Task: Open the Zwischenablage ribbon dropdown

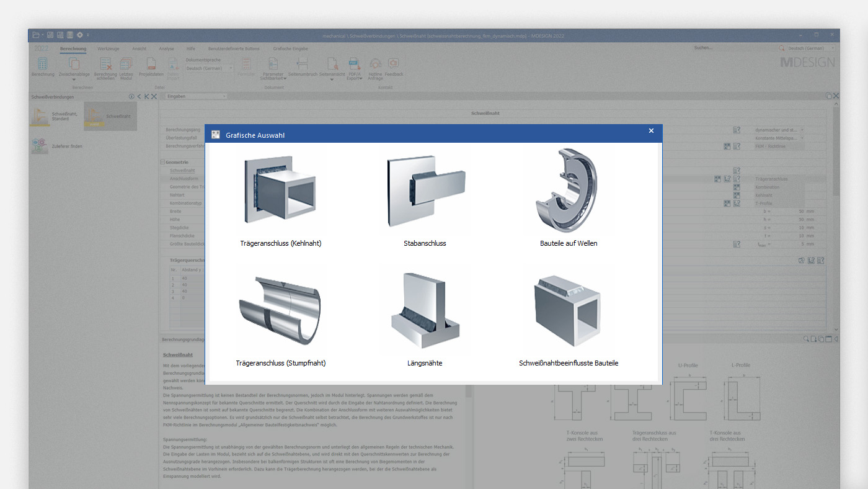Action: [x=74, y=70]
